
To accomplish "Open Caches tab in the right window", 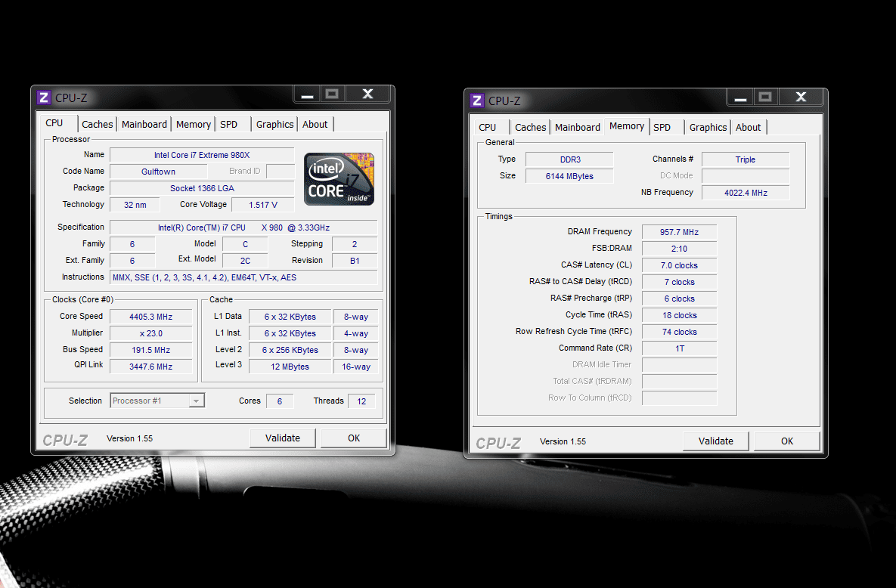I will click(x=530, y=128).
